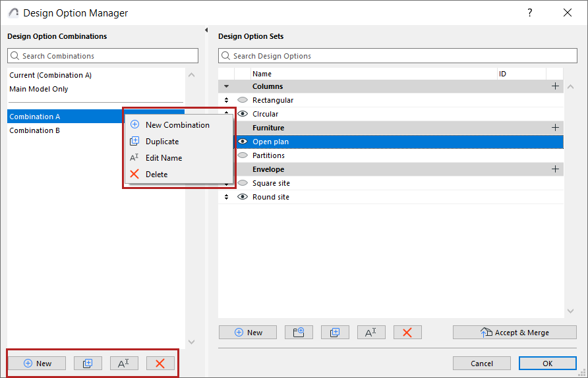The image size is (588, 378).
Task: Select the Circular design option
Action: click(x=399, y=114)
